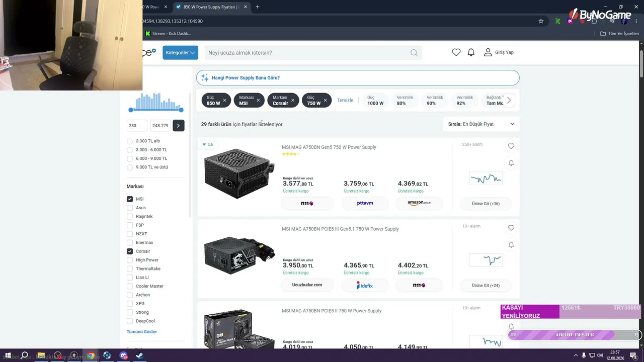The height and width of the screenshot is (362, 644).
Task: Expand the Kategoriler dropdown
Action: [180, 53]
